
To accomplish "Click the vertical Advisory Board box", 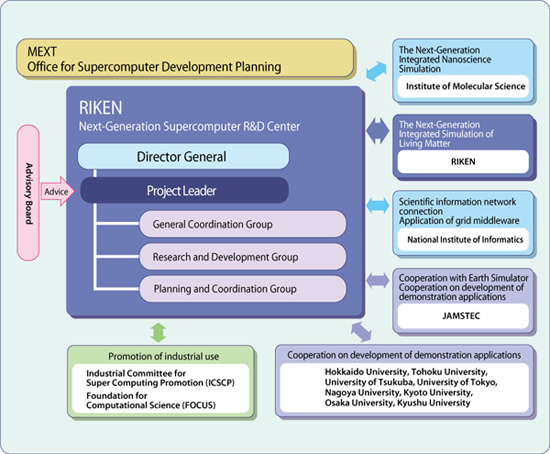I will [x=28, y=193].
